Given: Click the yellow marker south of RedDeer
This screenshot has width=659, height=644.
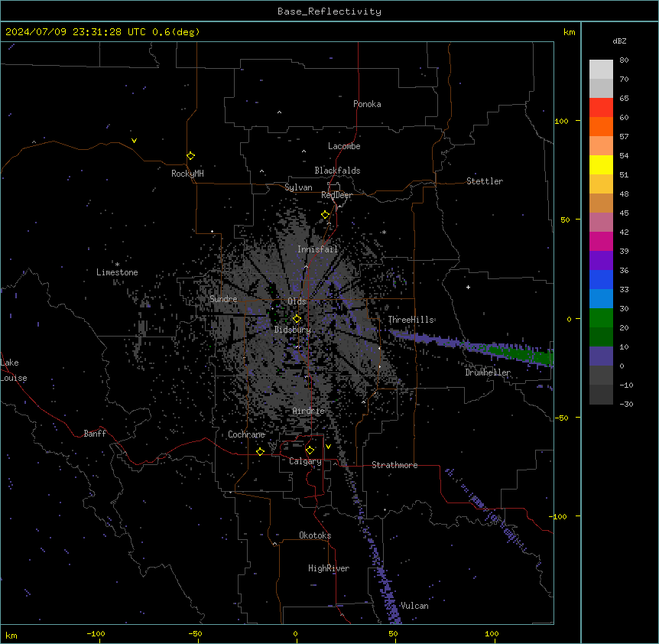Looking at the screenshot, I should [325, 214].
